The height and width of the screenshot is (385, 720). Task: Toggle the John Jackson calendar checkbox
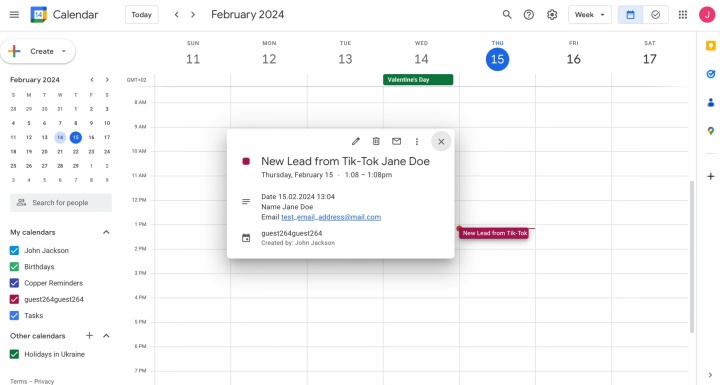pyautogui.click(x=14, y=250)
